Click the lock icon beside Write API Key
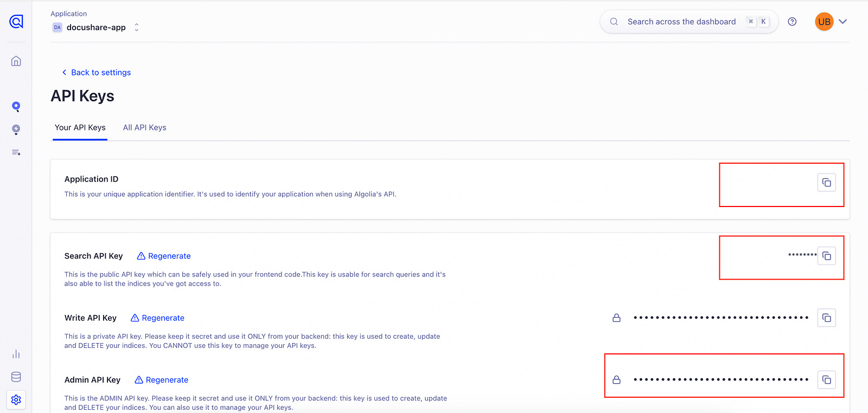 616,318
